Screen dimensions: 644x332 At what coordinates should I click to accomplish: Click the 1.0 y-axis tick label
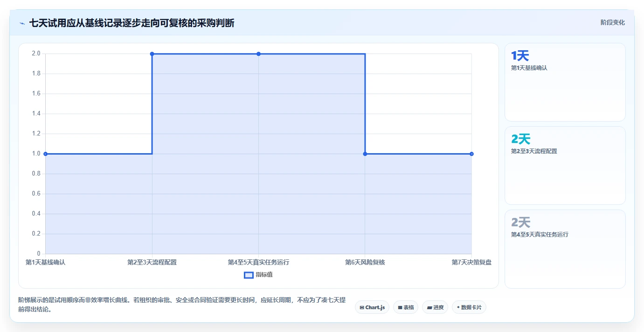point(36,154)
